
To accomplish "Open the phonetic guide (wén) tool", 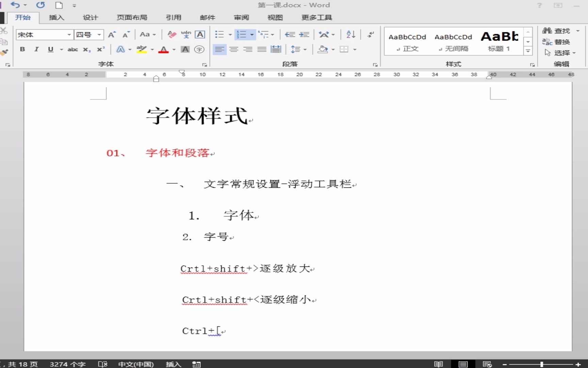I will click(x=186, y=34).
